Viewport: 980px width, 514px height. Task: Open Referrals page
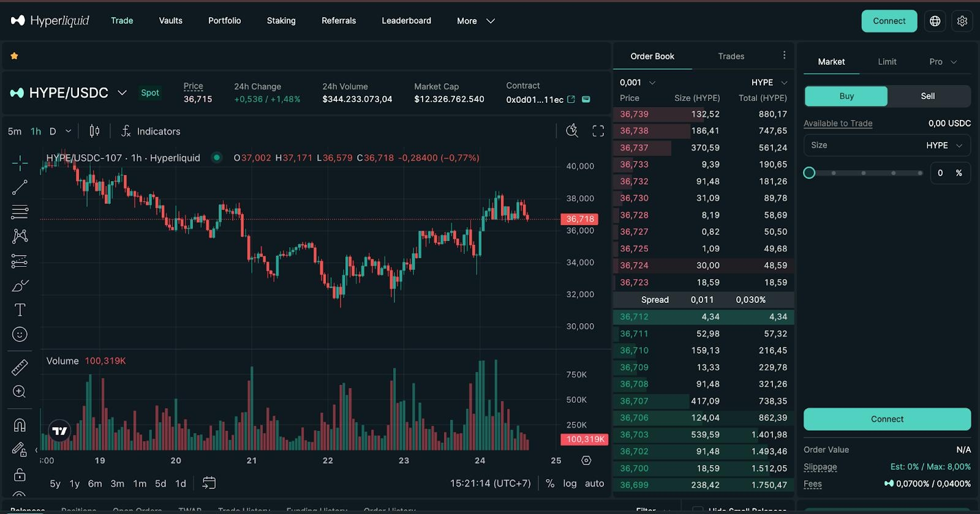[x=339, y=21]
